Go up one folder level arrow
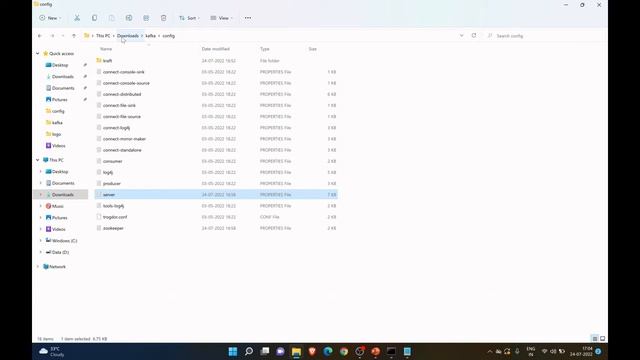This screenshot has width=640, height=360. 74,36
